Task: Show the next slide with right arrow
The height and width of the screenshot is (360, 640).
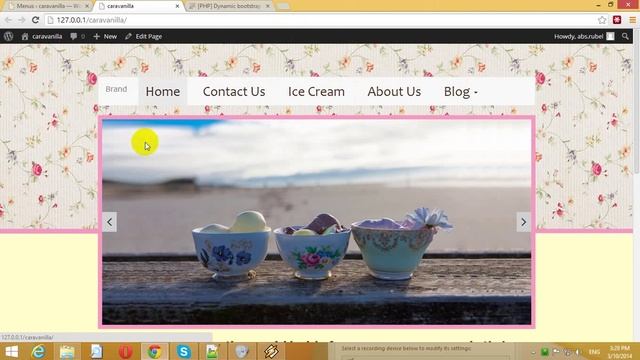Action: [524, 222]
